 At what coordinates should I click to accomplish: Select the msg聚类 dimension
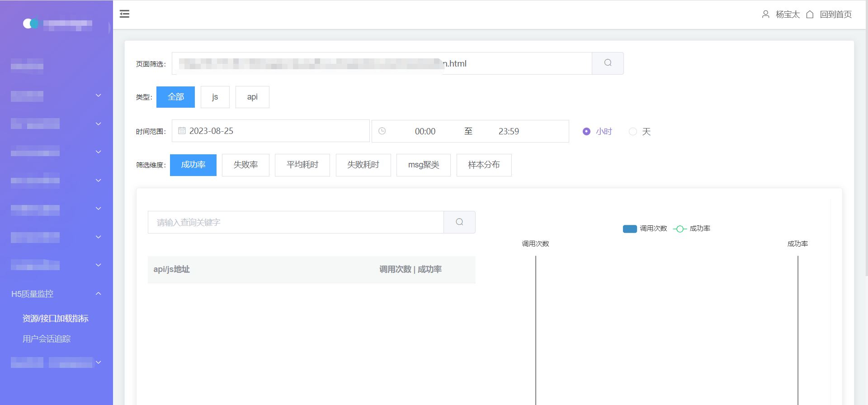(424, 165)
